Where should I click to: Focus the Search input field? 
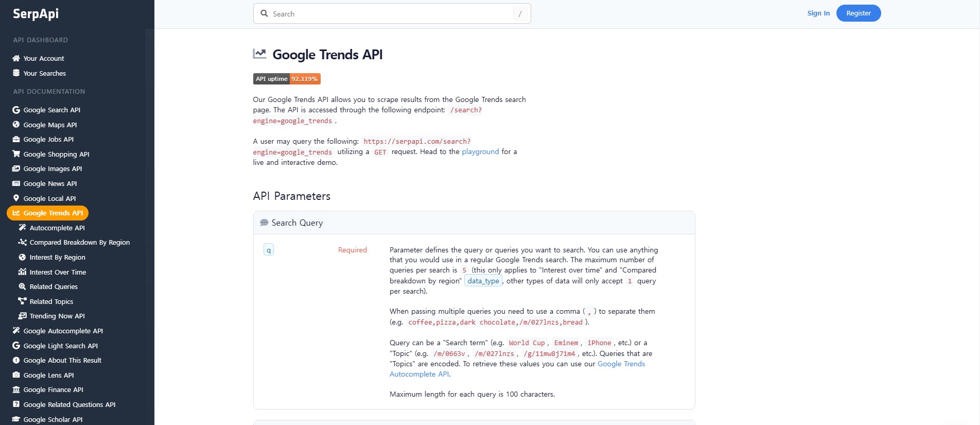click(x=391, y=14)
